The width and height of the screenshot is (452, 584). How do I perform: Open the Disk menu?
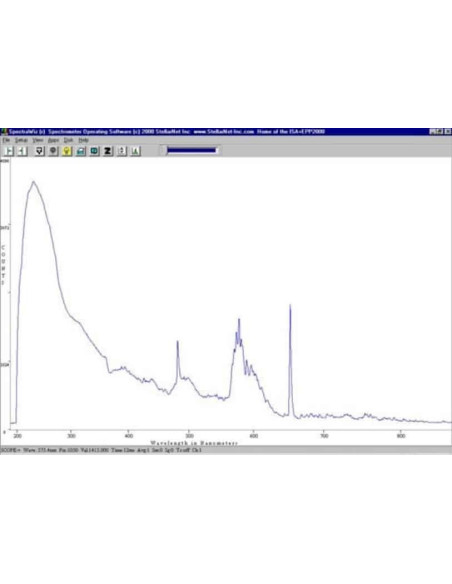coord(69,140)
